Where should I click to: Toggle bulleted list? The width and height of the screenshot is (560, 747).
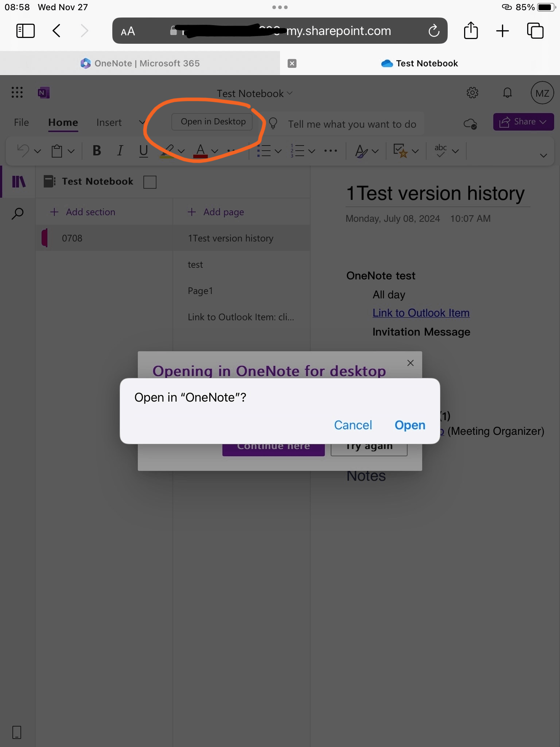(x=264, y=151)
